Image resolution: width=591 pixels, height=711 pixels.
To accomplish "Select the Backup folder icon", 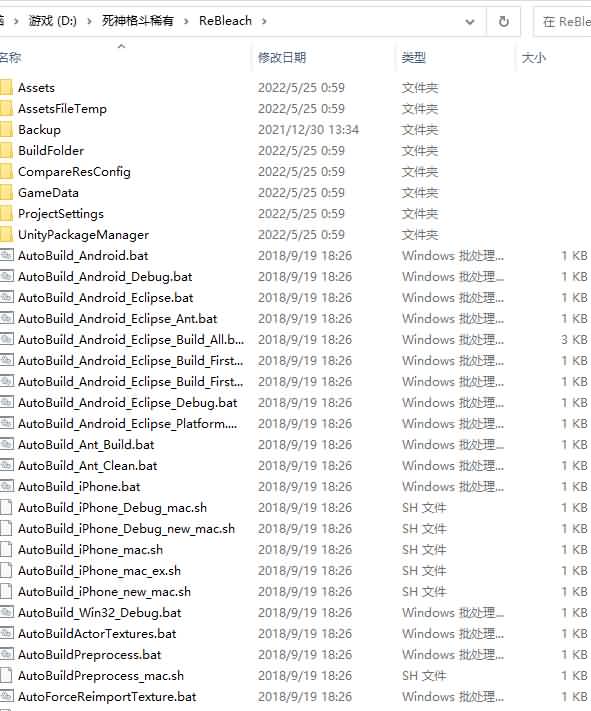I will (5, 130).
